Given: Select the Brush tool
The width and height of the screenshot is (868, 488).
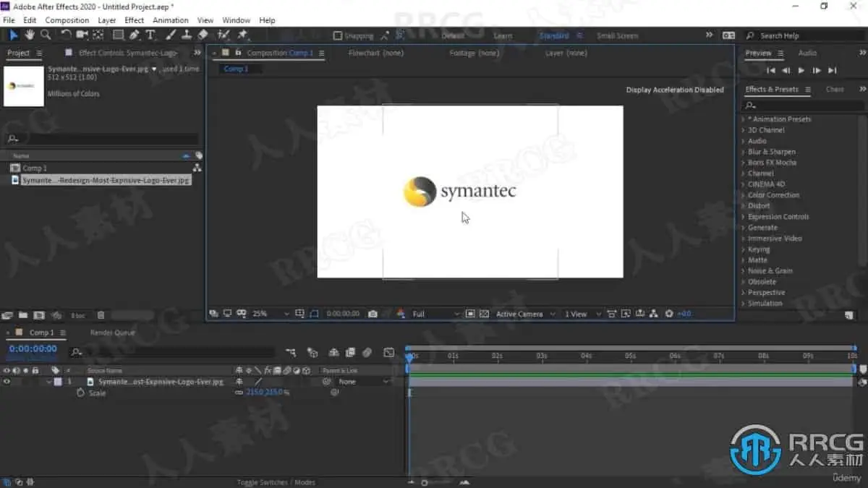Looking at the screenshot, I should (171, 35).
